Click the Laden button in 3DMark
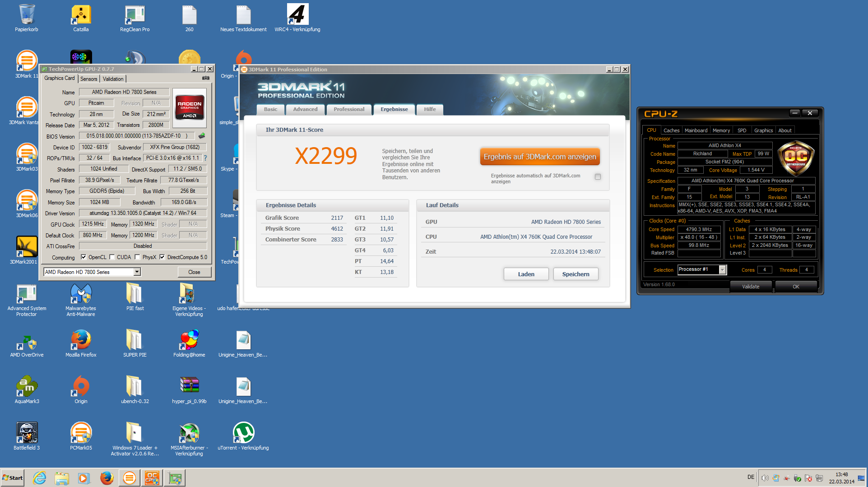 tap(526, 274)
